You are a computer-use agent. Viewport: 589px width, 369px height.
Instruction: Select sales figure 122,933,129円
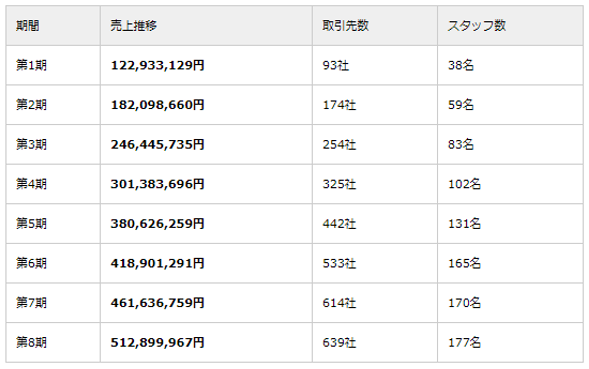(157, 65)
